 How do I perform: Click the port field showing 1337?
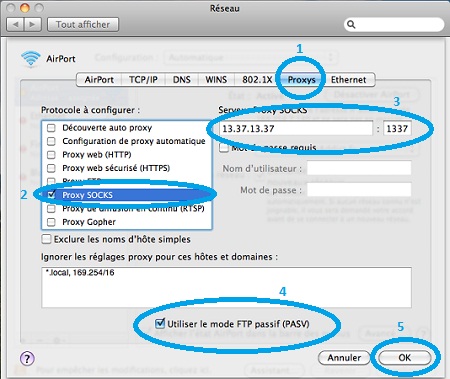click(397, 128)
